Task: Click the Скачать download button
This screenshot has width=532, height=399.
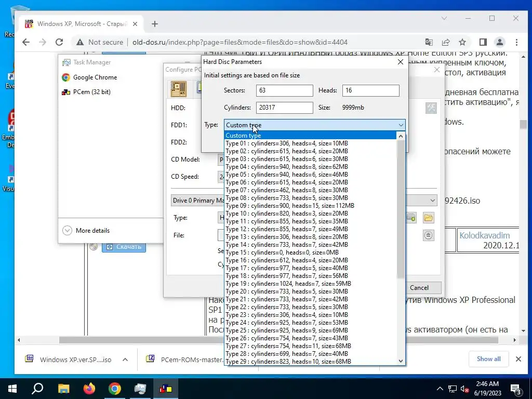Action: [x=124, y=247]
